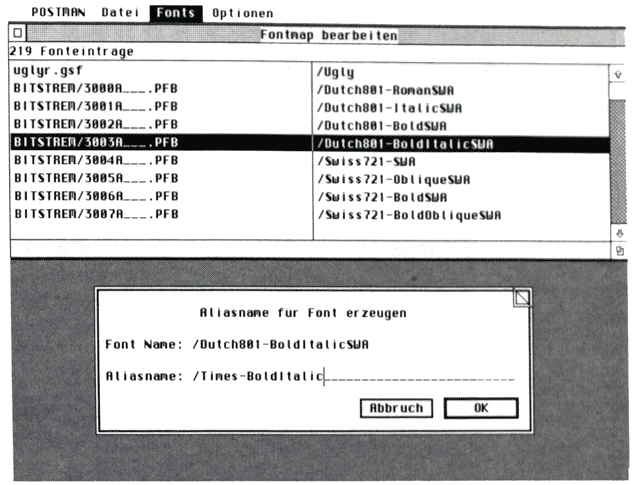Screen dimensions: 640x485
Task: Click the scroll down arrow of font list
Action: coord(619,233)
